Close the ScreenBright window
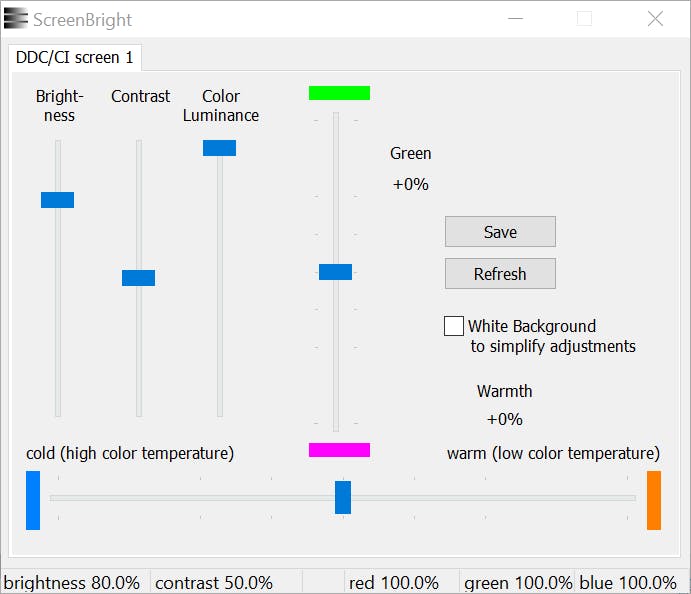This screenshot has height=594, width=691. pyautogui.click(x=655, y=19)
